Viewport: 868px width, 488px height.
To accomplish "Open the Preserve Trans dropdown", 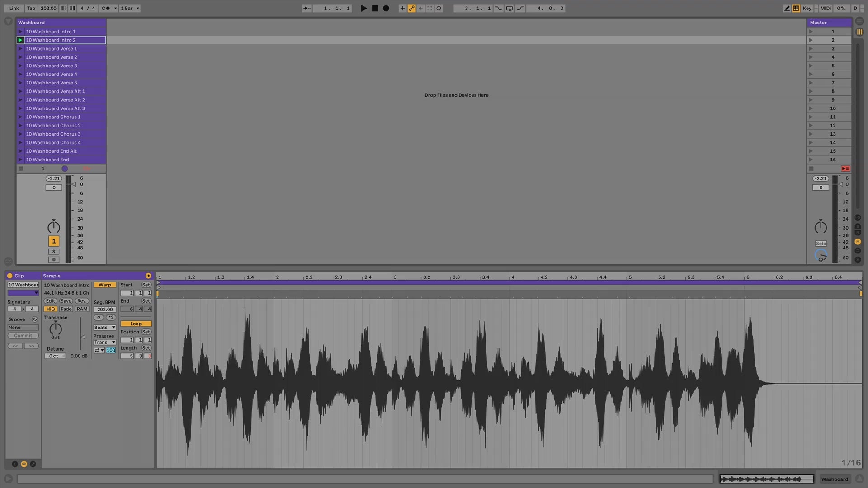I will pyautogui.click(x=105, y=343).
